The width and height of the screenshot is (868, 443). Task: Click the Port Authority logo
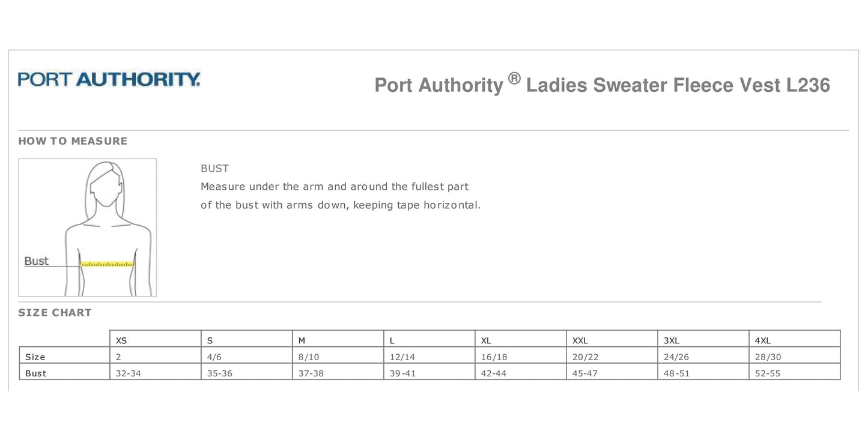pos(109,79)
